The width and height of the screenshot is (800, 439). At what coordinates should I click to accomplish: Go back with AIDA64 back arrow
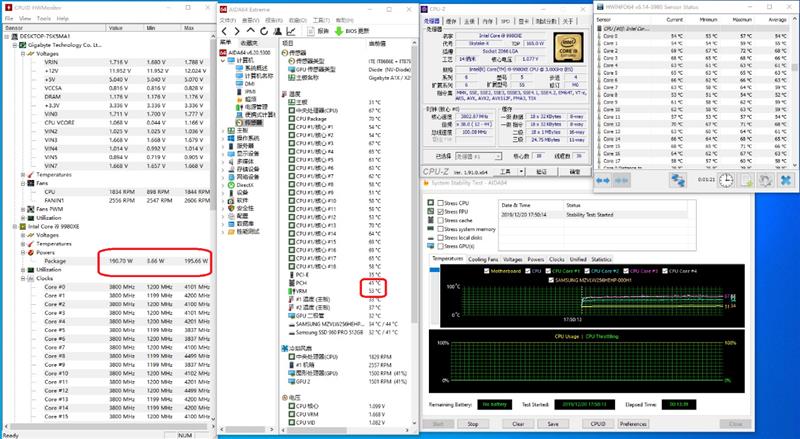coord(224,32)
